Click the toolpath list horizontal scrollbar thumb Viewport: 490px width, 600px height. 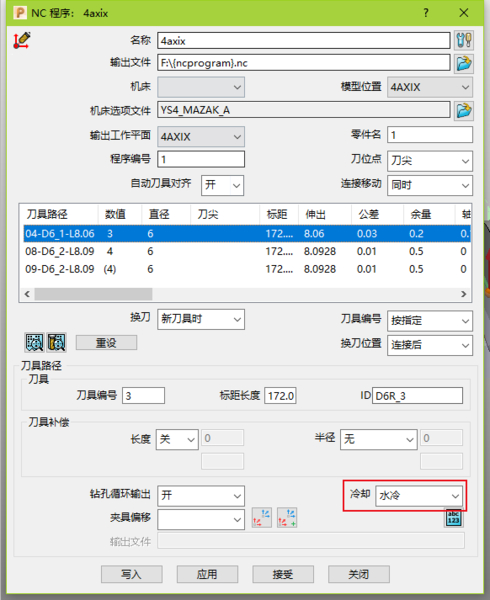click(x=93, y=294)
